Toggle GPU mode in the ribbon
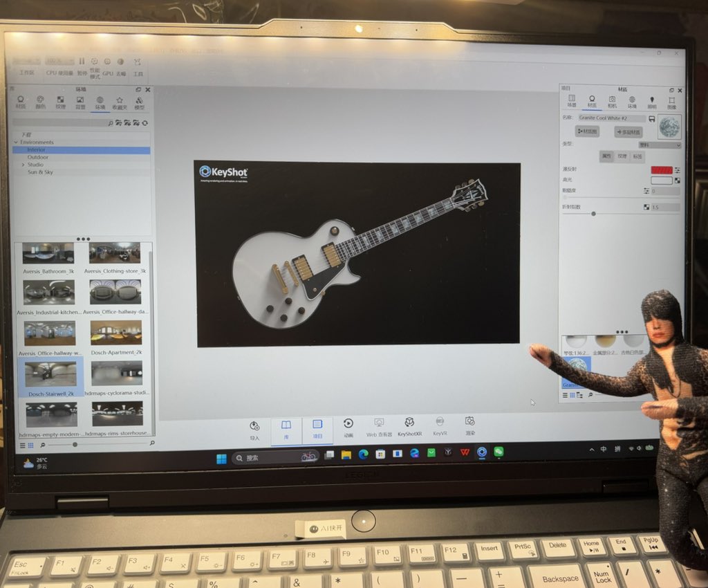The image size is (708, 588). (x=107, y=67)
